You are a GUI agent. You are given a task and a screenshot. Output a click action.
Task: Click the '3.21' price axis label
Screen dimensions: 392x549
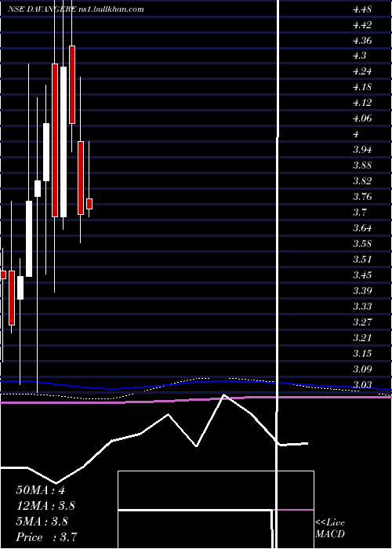pyautogui.click(x=362, y=337)
